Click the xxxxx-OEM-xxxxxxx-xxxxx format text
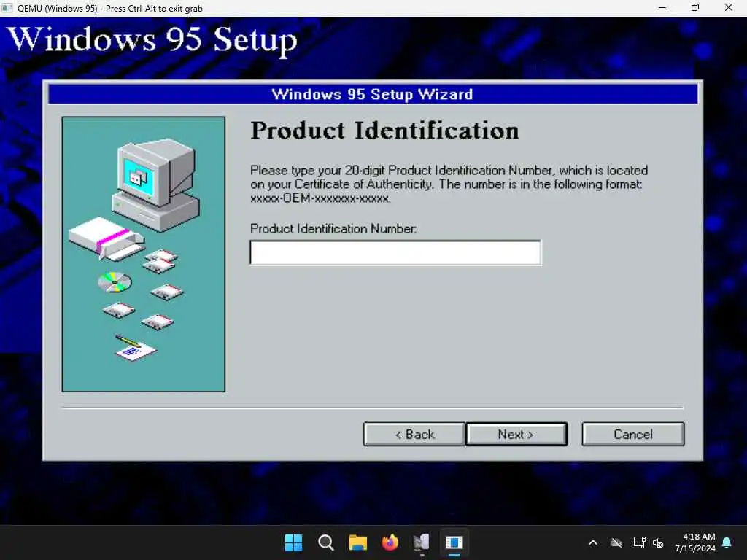747x560 pixels. pos(321,198)
